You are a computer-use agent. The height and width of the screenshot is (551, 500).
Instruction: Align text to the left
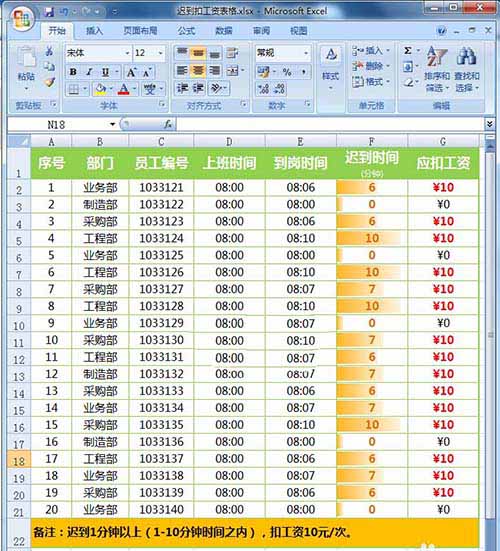tap(182, 71)
